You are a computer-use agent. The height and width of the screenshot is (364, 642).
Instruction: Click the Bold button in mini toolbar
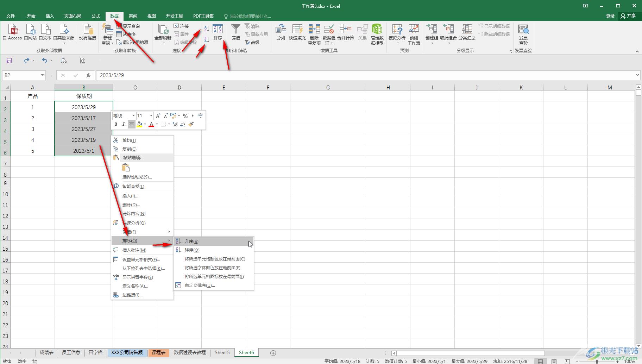116,124
